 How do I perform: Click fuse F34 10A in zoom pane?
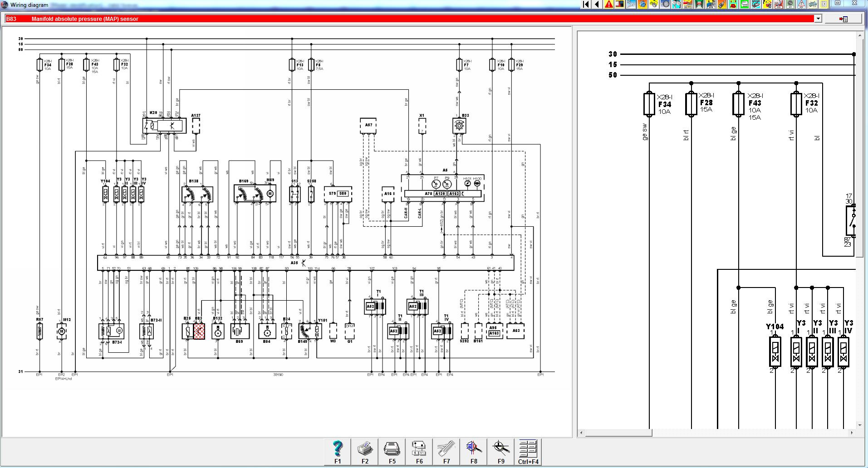click(649, 103)
